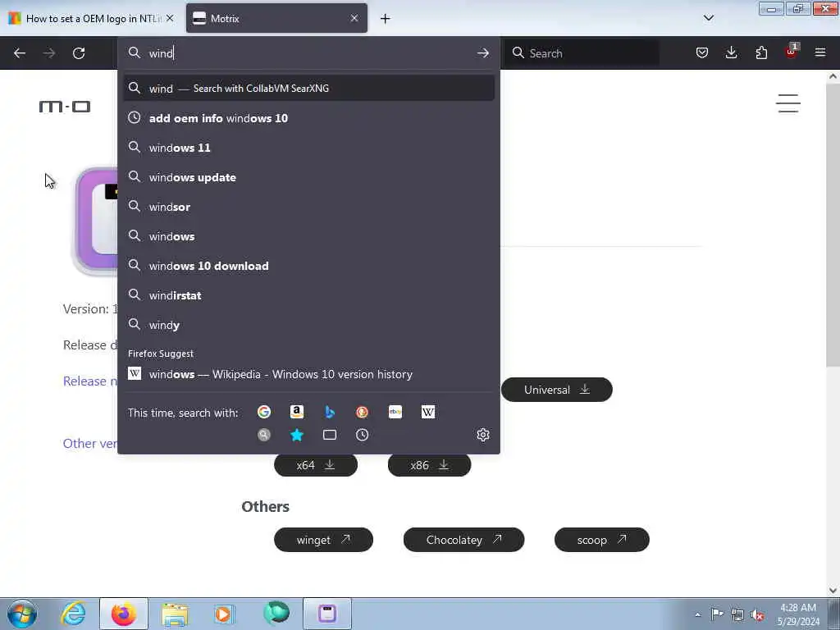The height and width of the screenshot is (630, 840).
Task: Pick the 'windows update' suggestion
Action: 308,177
